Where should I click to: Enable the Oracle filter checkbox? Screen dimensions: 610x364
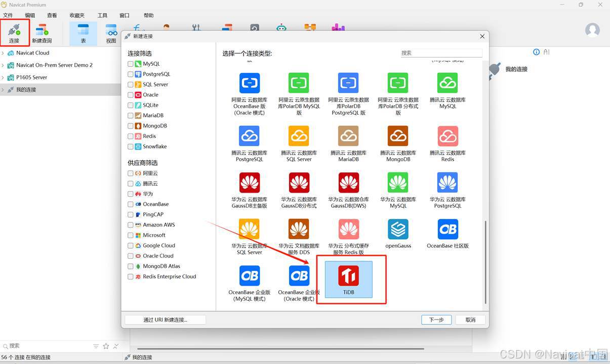(131, 95)
